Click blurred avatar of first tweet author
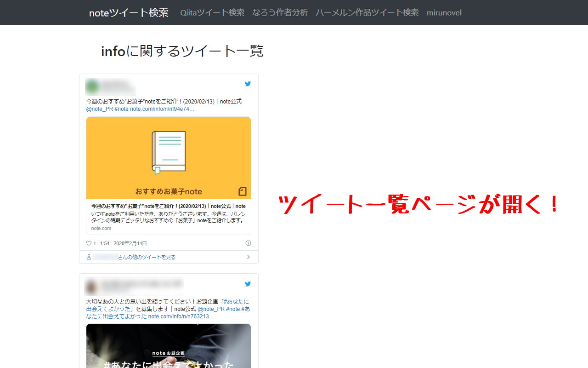This screenshot has width=588, height=368. point(92,86)
